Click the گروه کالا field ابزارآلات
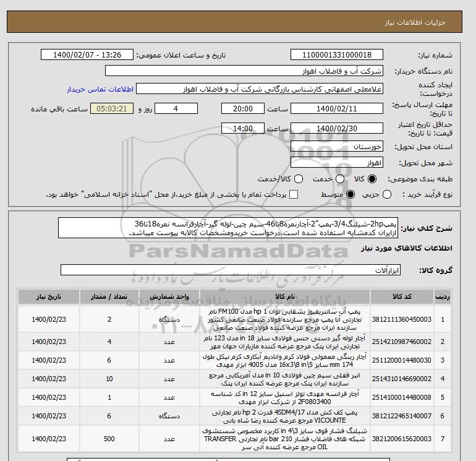This screenshot has height=461, width=476. pyautogui.click(x=231, y=270)
